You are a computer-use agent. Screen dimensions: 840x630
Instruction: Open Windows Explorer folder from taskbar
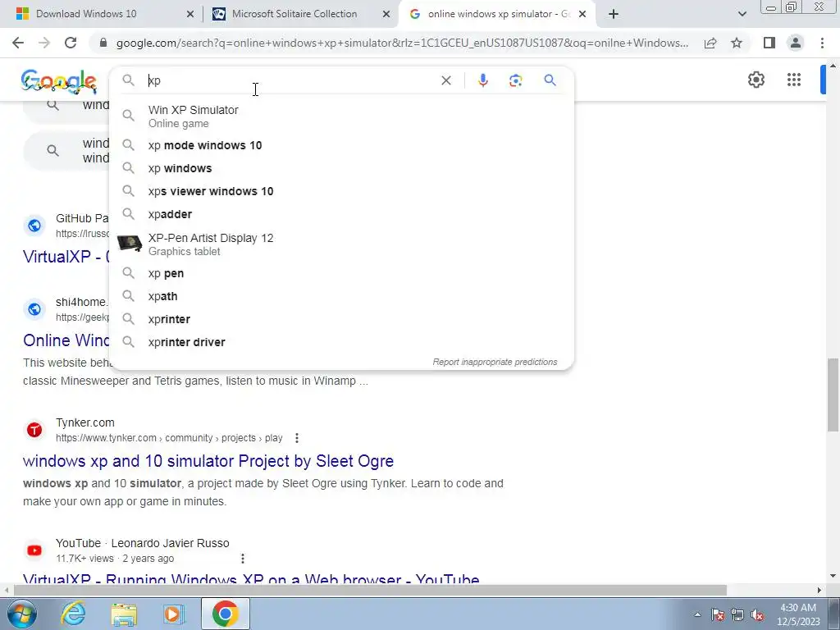point(124,614)
